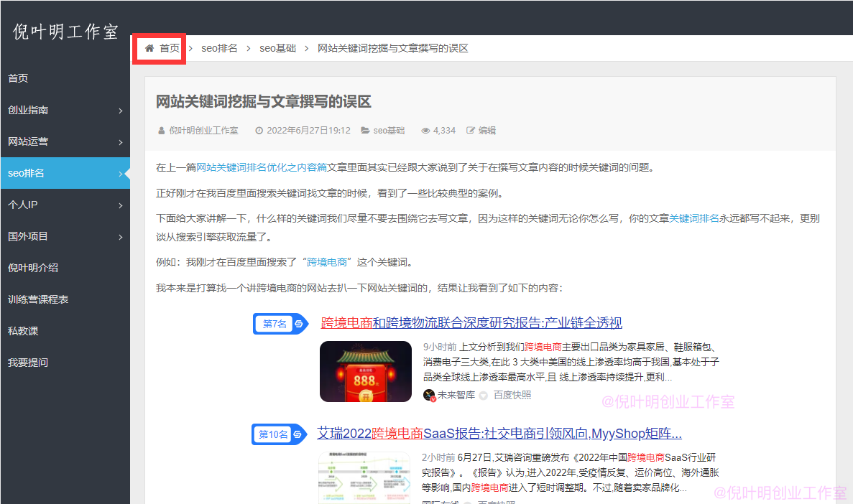Screen dimensions: 853x504
Task: Click breadcrumb text 网站关键词挖掘与文章撰写的误区
Action: (x=393, y=48)
